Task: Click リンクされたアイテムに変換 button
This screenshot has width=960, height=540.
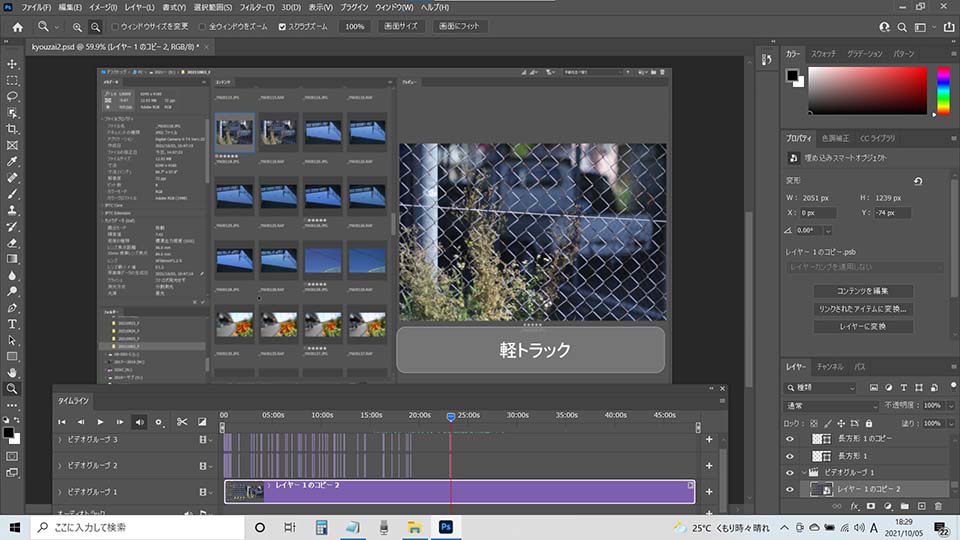Action: (x=863, y=309)
